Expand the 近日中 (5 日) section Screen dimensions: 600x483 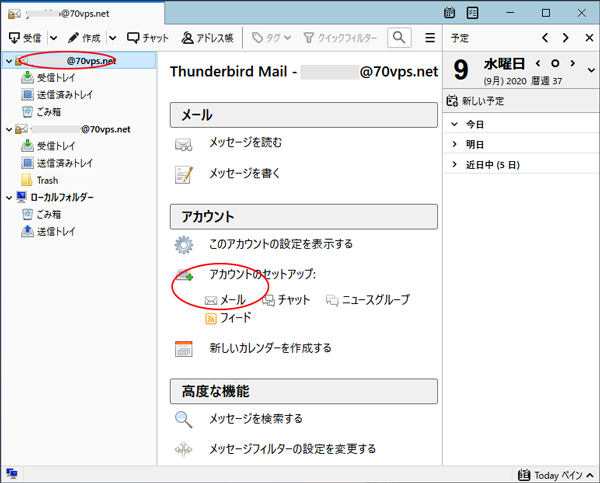(x=454, y=165)
